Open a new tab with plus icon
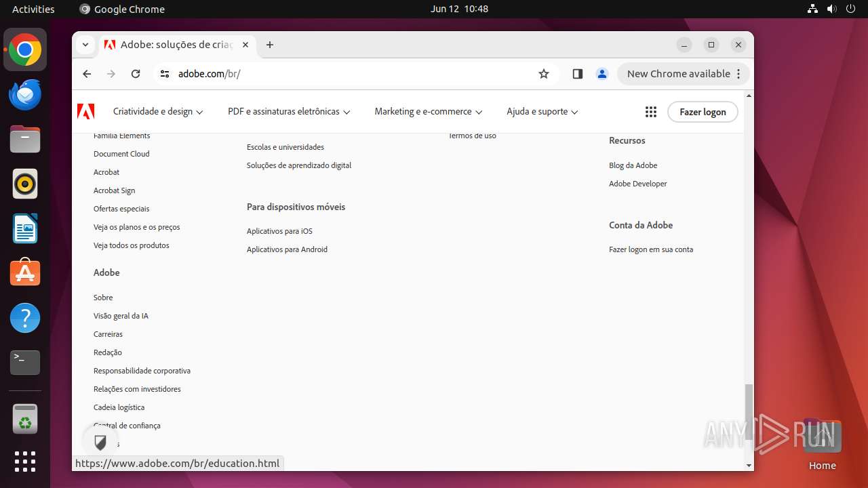 pyautogui.click(x=270, y=45)
